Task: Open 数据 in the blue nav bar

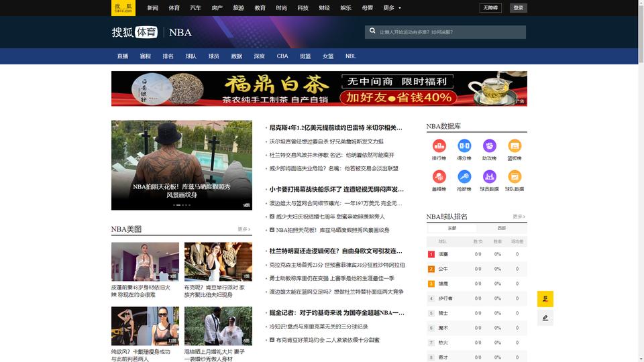Action: pos(237,56)
